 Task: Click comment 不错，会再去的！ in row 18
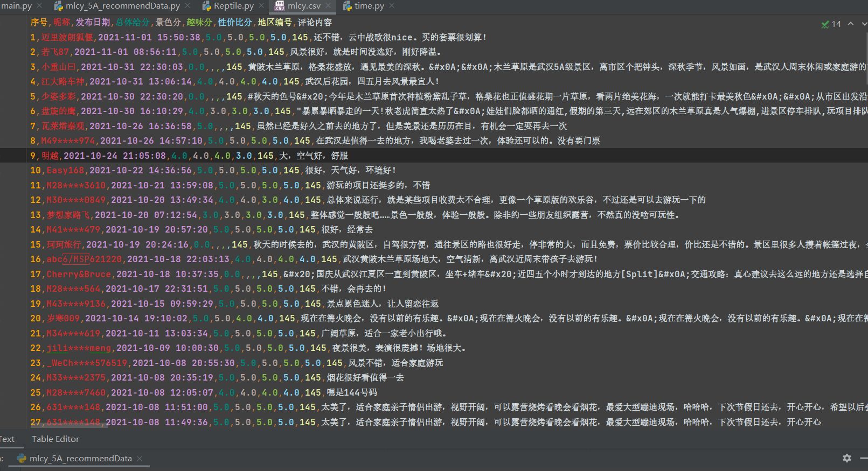(354, 289)
